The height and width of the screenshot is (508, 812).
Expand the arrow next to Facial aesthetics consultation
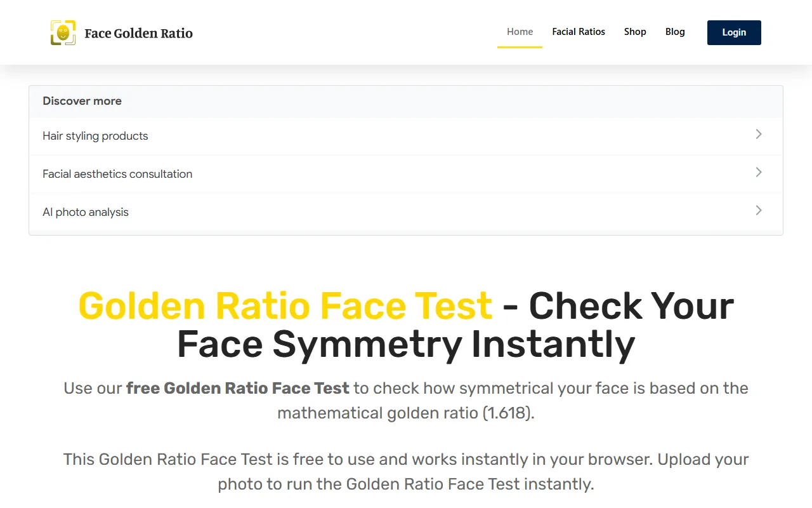[x=758, y=172]
